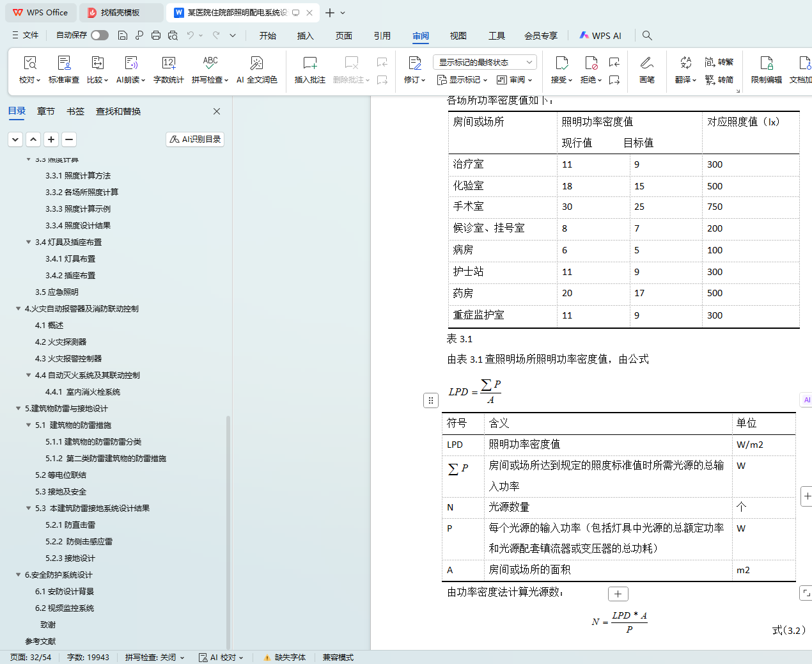This screenshot has width=812, height=664.
Task: Open 拼写检查: 关闭 status bar dropdown
Action: [x=155, y=658]
